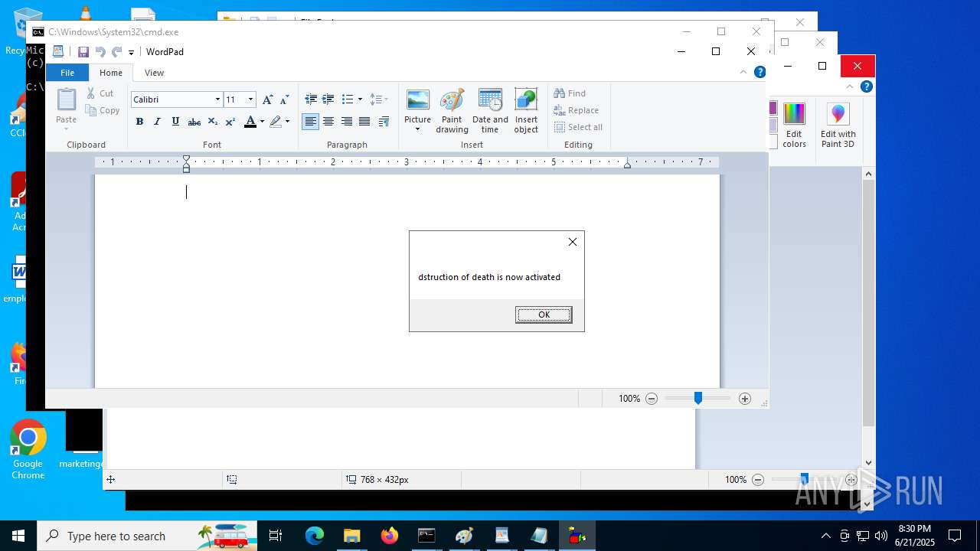
Task: Open Microsoft Edge from the taskbar
Action: [x=315, y=536]
